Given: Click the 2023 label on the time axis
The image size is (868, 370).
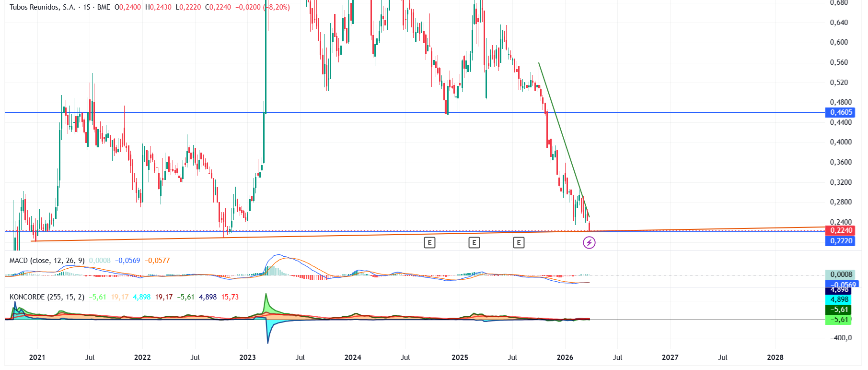Looking at the screenshot, I should pyautogui.click(x=247, y=358).
